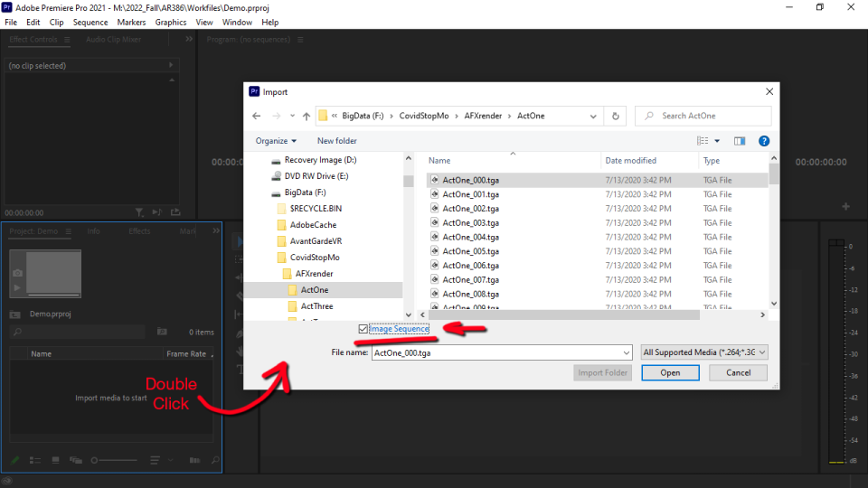Viewport: 868px width, 488px height.
Task: Open the File name combo box dropdown
Action: 626,353
